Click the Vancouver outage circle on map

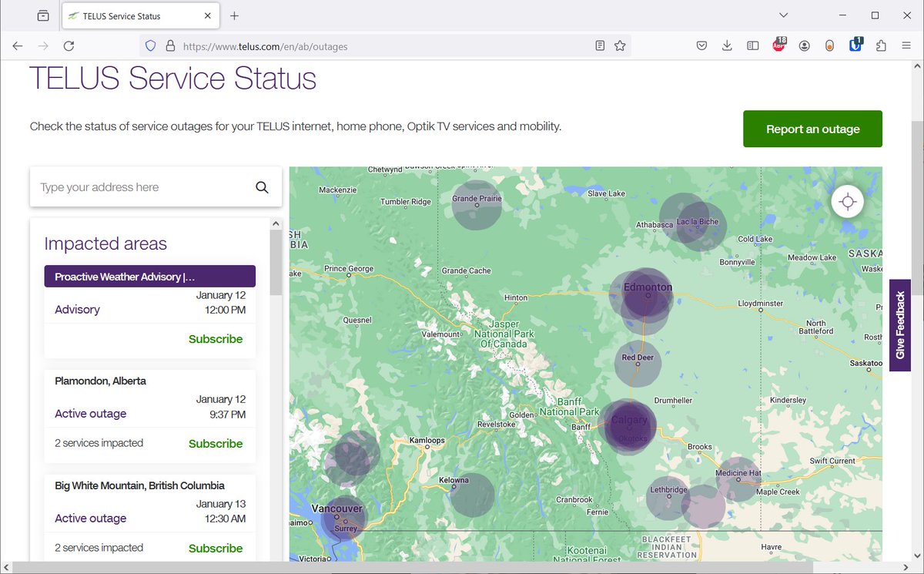pyautogui.click(x=343, y=518)
